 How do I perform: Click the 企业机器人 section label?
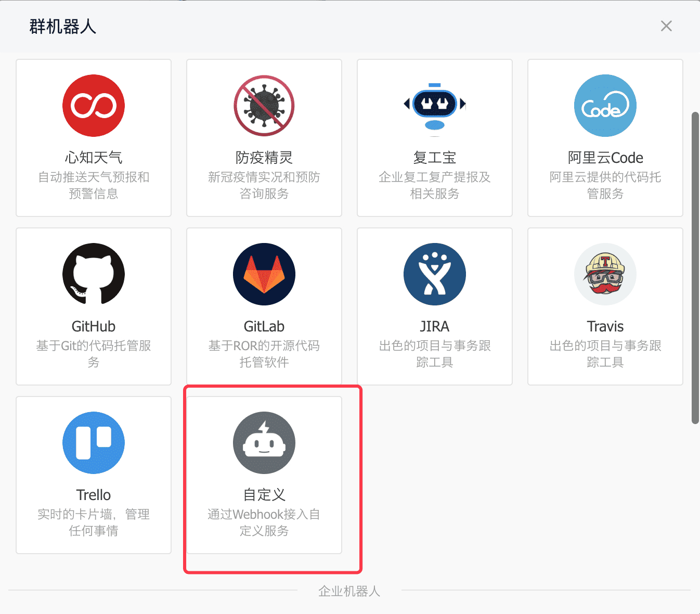(x=349, y=591)
